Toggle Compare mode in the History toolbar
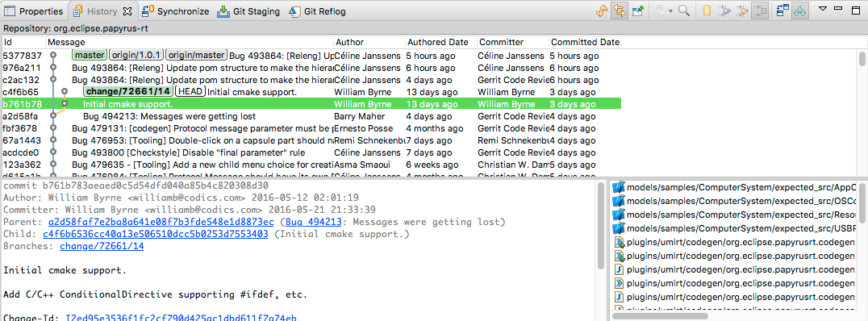The height and width of the screenshot is (321, 868). 782,10
